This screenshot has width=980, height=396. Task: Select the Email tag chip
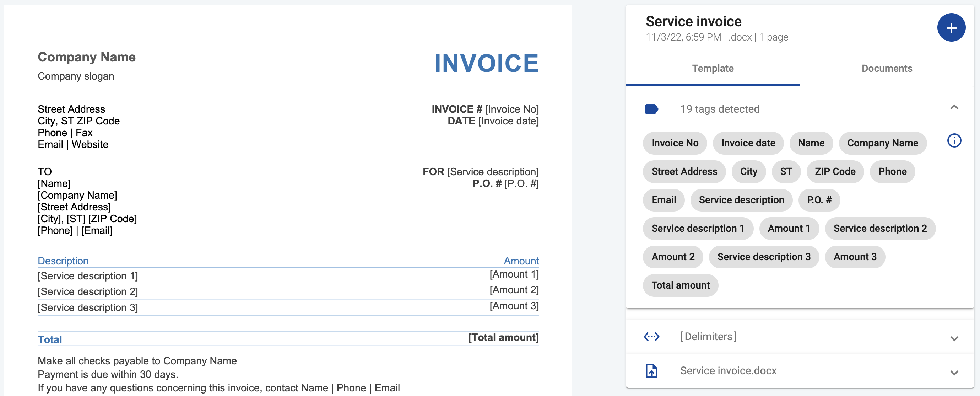[664, 200]
